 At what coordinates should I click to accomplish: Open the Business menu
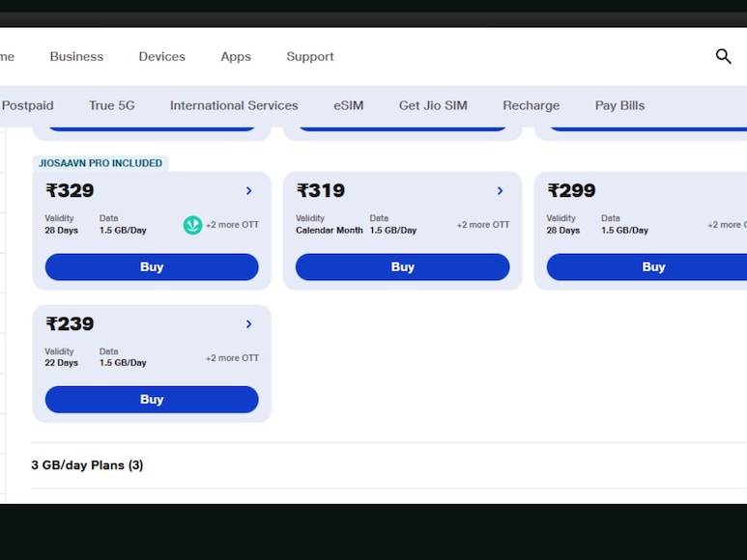click(x=76, y=57)
